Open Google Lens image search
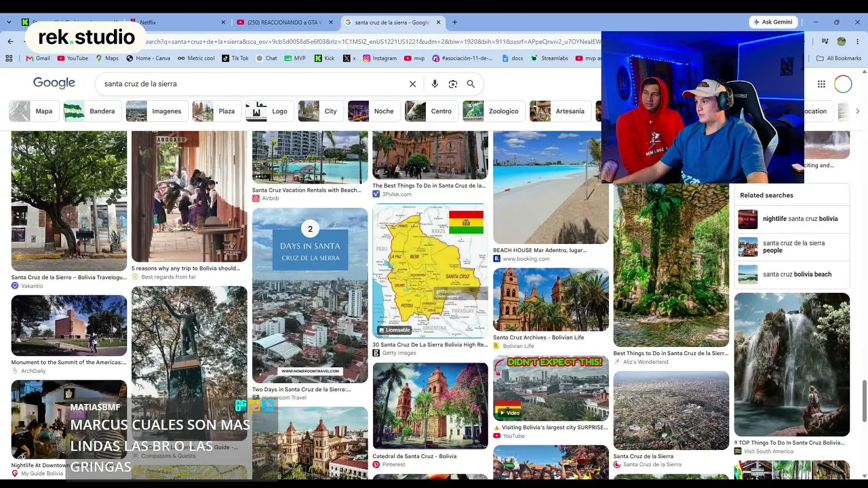868x488 pixels. 453,84
